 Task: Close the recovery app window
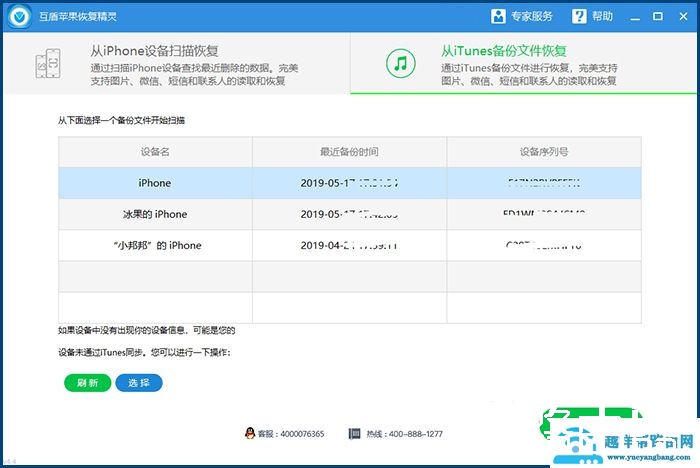click(x=683, y=17)
